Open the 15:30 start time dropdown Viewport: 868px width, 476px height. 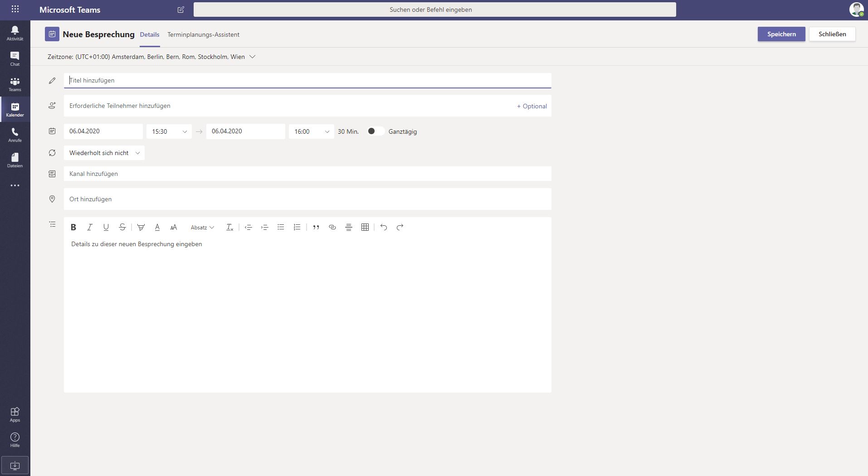(169, 131)
